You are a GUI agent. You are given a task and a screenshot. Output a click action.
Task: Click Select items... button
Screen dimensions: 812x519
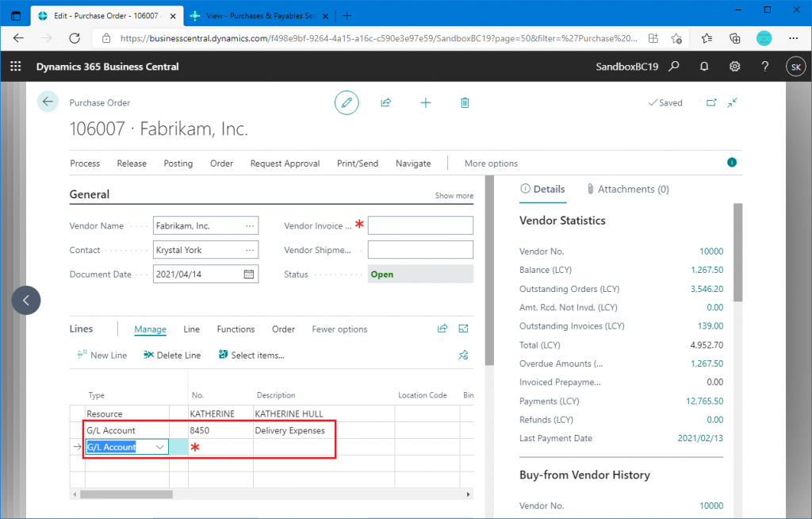click(x=251, y=356)
